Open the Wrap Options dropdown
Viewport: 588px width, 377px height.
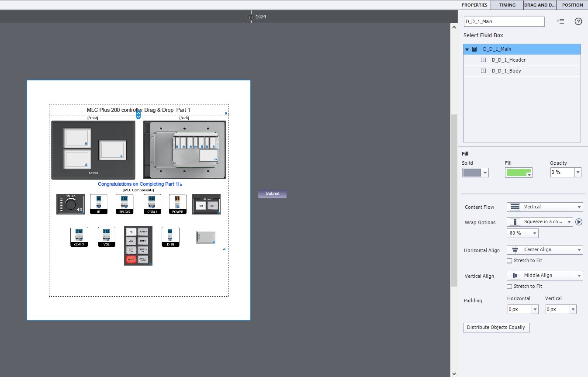click(x=540, y=222)
